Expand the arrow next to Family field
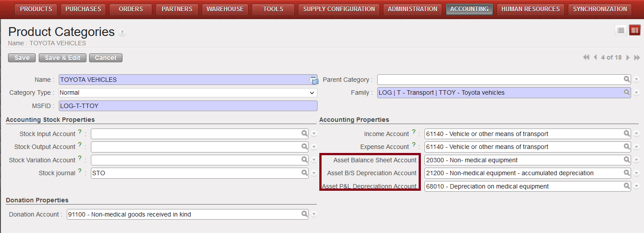 pyautogui.click(x=637, y=93)
